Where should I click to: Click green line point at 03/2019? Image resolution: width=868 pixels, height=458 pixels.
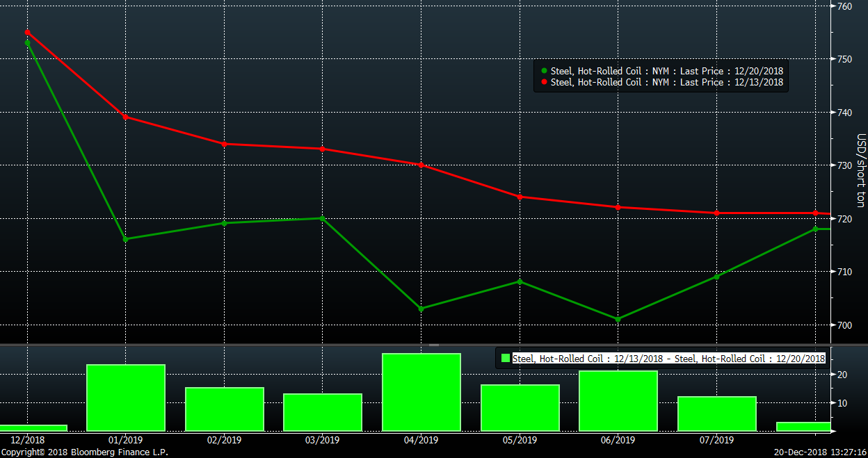(323, 218)
